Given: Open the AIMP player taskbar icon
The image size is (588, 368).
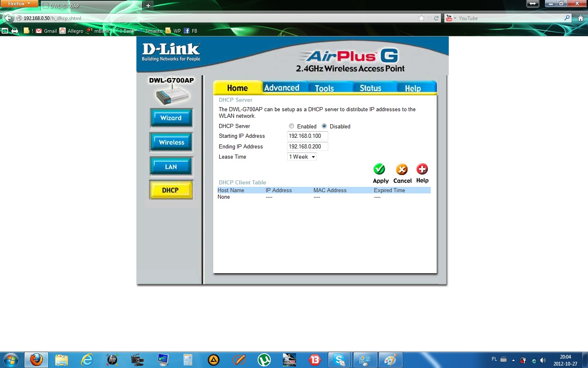Looking at the screenshot, I should [214, 360].
